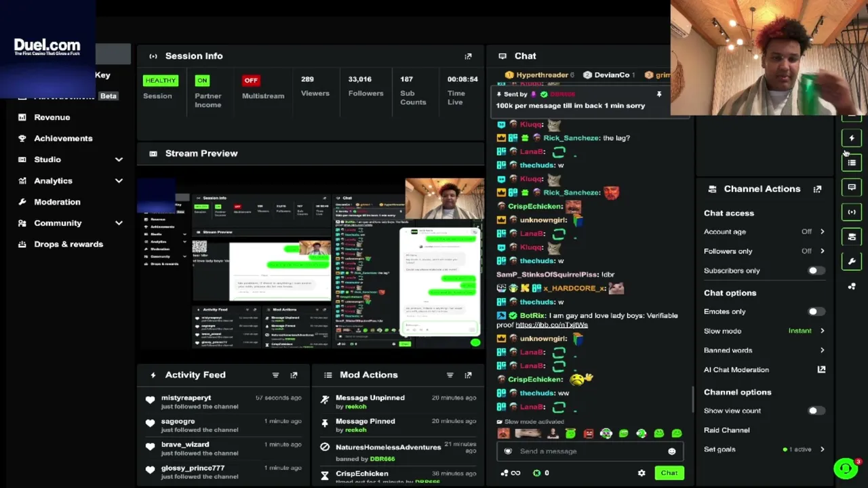
Task: Pop out the Mod Actions panel
Action: (468, 375)
